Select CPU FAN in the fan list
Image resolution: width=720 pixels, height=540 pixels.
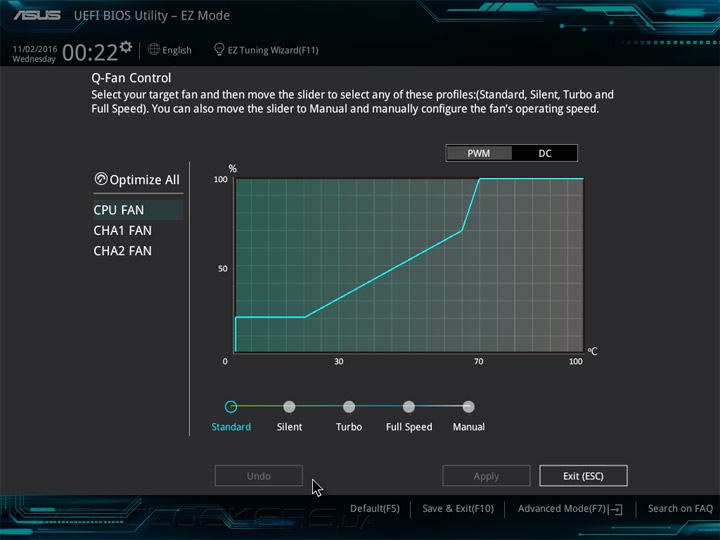pos(138,210)
